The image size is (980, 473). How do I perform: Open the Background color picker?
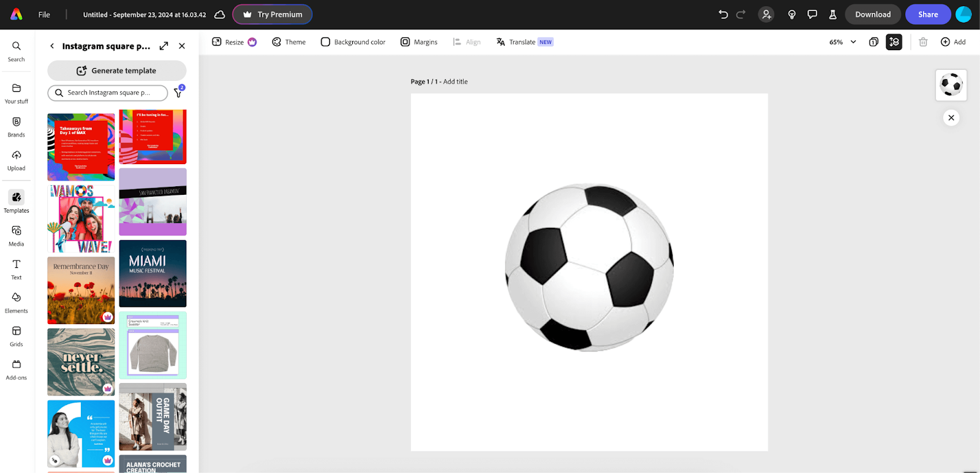pos(353,42)
